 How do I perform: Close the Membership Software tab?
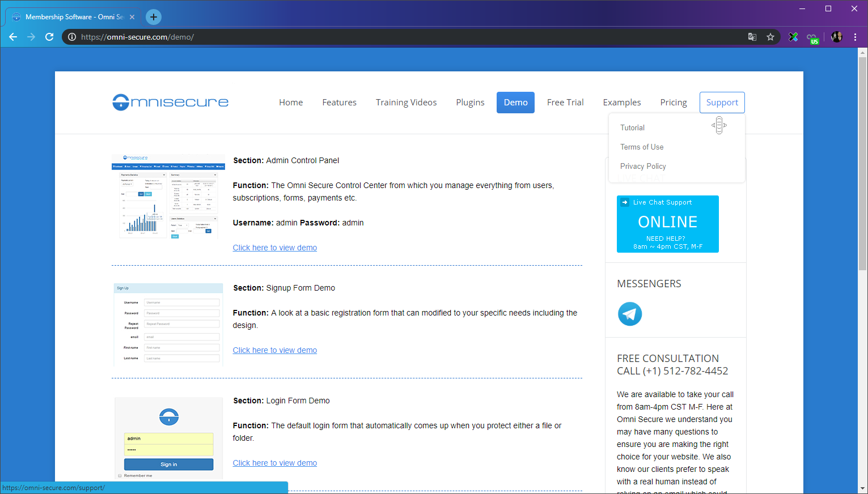click(132, 17)
